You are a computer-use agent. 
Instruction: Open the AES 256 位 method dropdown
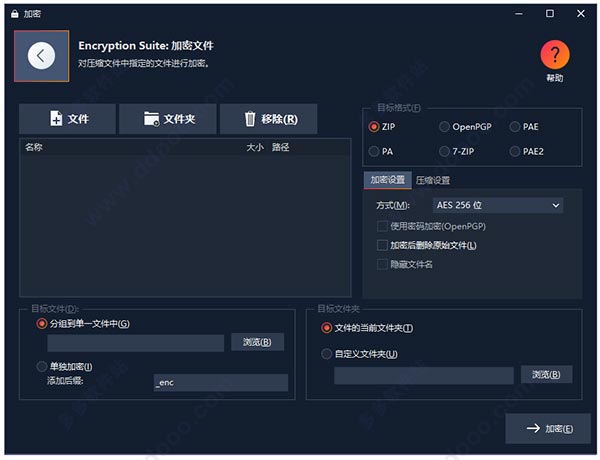tap(498, 205)
